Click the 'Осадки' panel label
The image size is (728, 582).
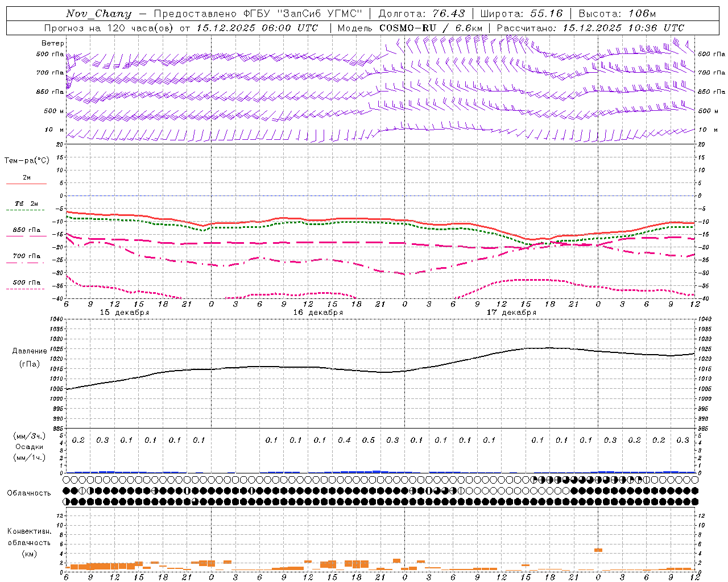(x=29, y=447)
